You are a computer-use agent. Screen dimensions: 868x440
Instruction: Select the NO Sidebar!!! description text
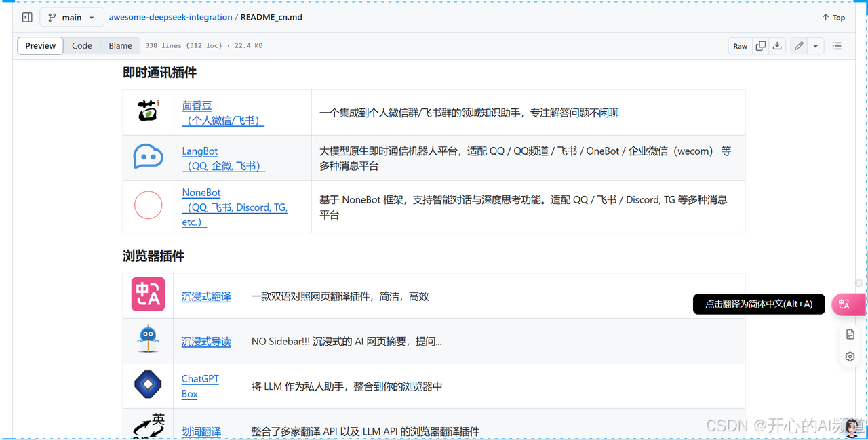pyautogui.click(x=347, y=342)
